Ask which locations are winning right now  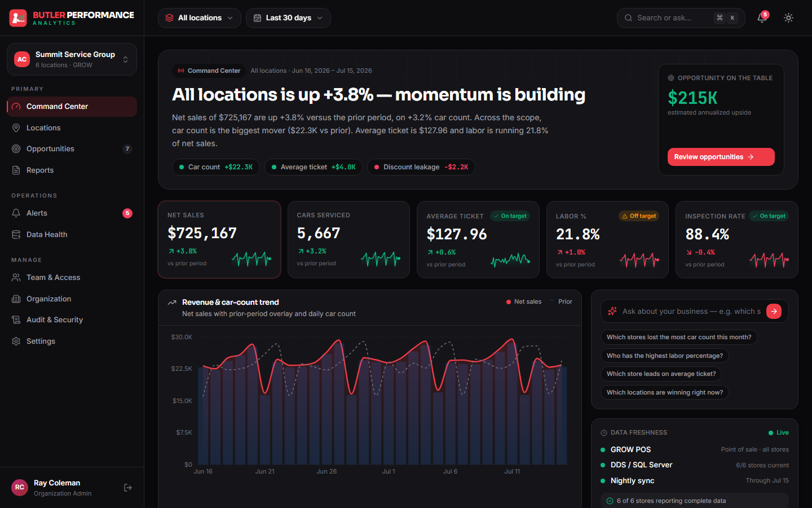click(665, 393)
